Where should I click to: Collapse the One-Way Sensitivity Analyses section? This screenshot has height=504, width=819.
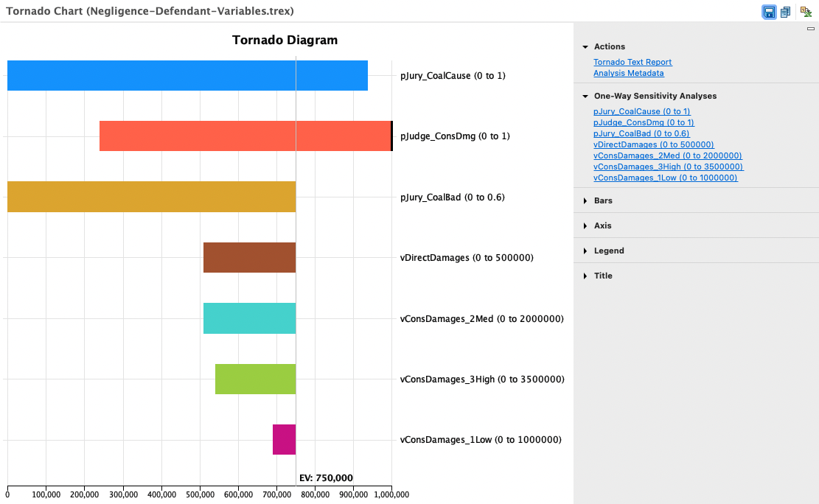585,96
